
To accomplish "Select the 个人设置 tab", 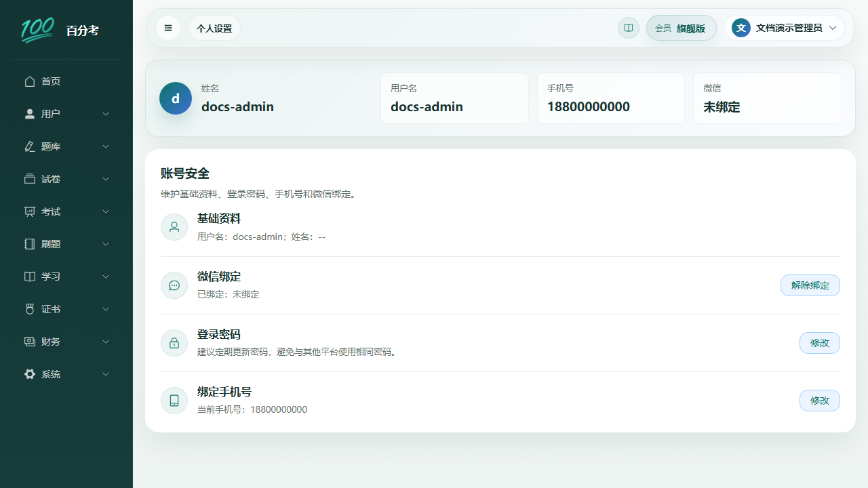I will 214,28.
